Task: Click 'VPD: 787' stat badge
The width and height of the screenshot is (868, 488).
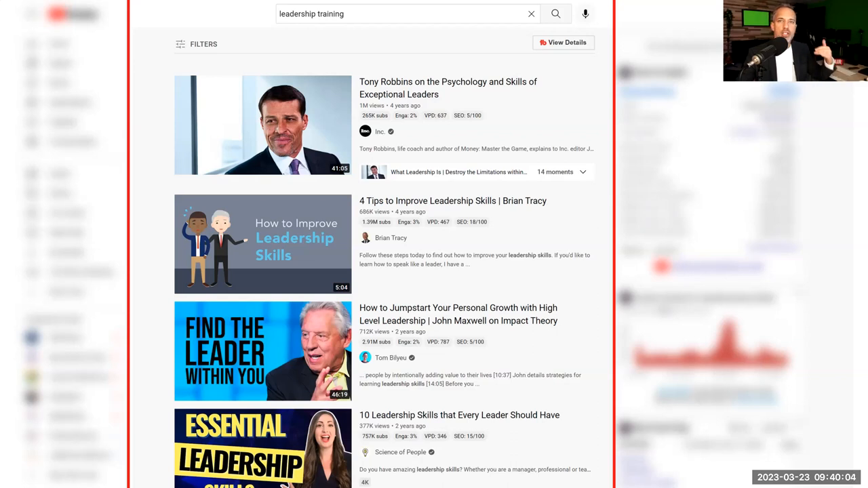Action: coord(438,342)
